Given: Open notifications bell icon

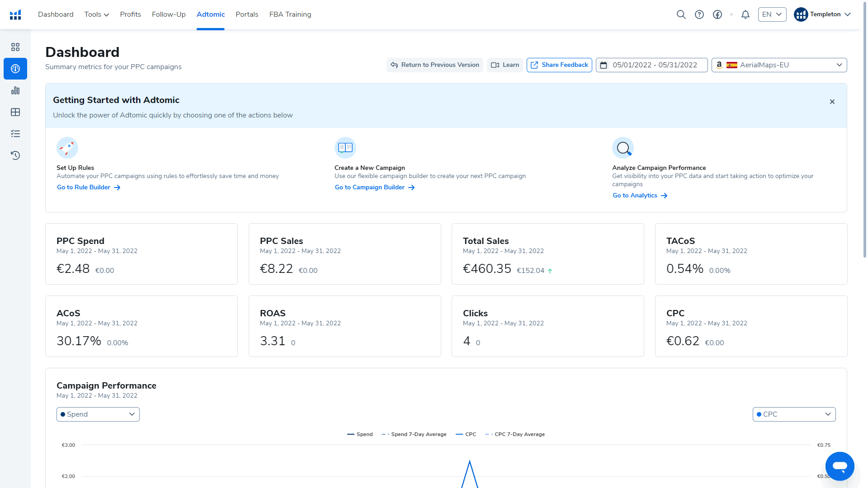Looking at the screenshot, I should [x=745, y=14].
